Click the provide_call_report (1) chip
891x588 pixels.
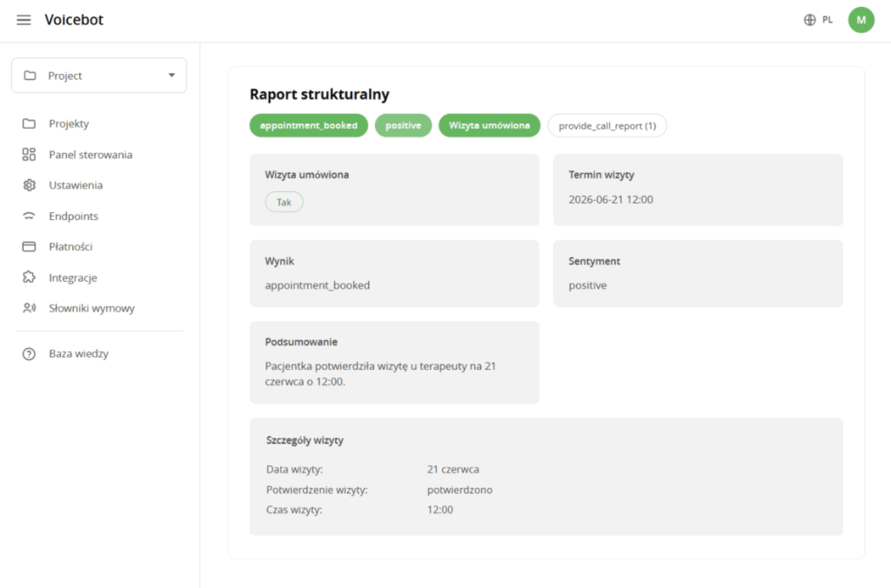(606, 125)
